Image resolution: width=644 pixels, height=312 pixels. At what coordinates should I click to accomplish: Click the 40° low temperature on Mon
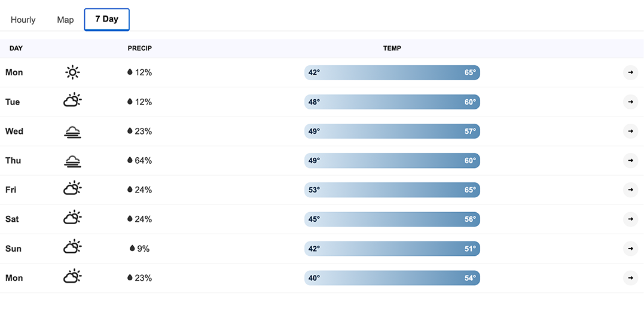click(314, 278)
